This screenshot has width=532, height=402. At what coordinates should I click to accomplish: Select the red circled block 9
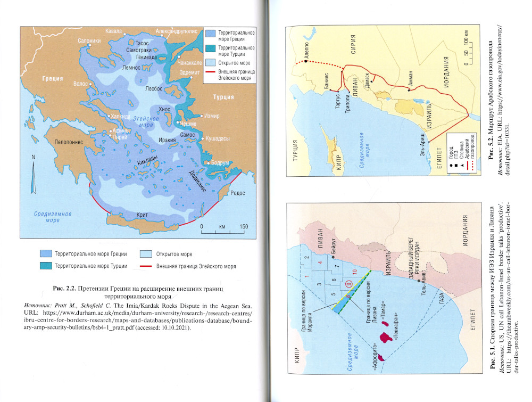tap(348, 285)
